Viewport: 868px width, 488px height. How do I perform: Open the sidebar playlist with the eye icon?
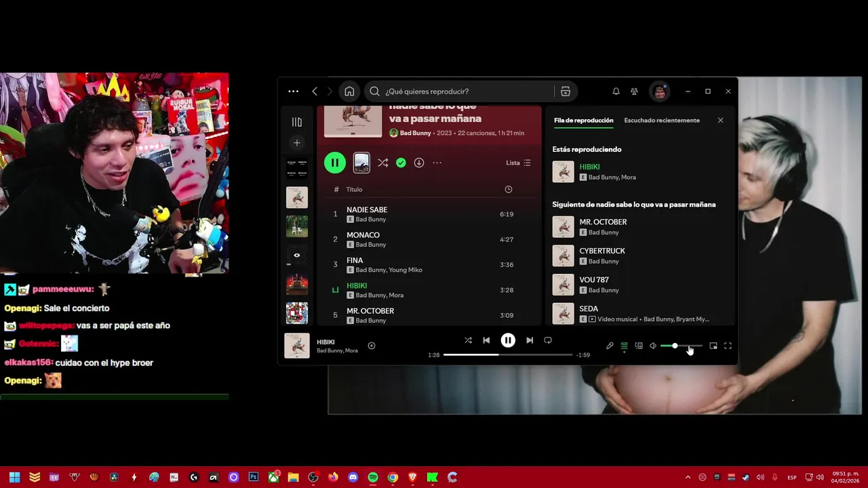[297, 256]
